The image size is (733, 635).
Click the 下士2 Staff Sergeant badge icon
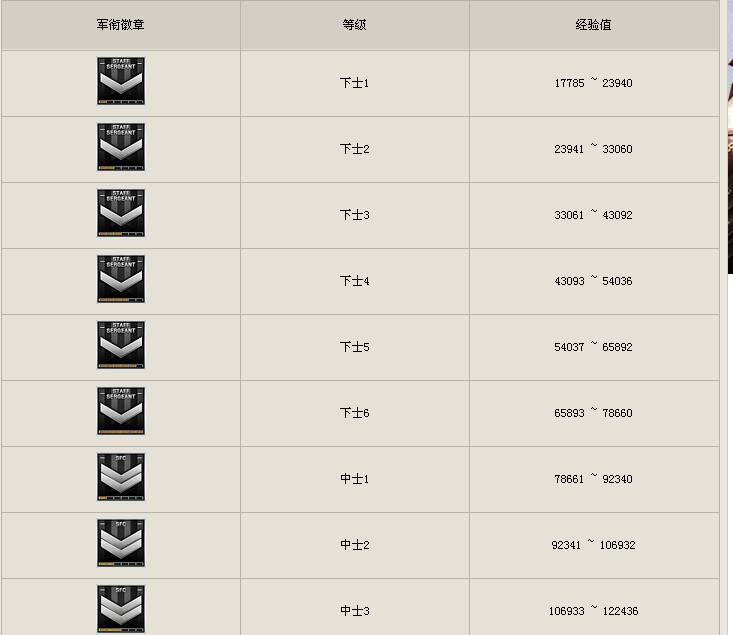pos(121,147)
